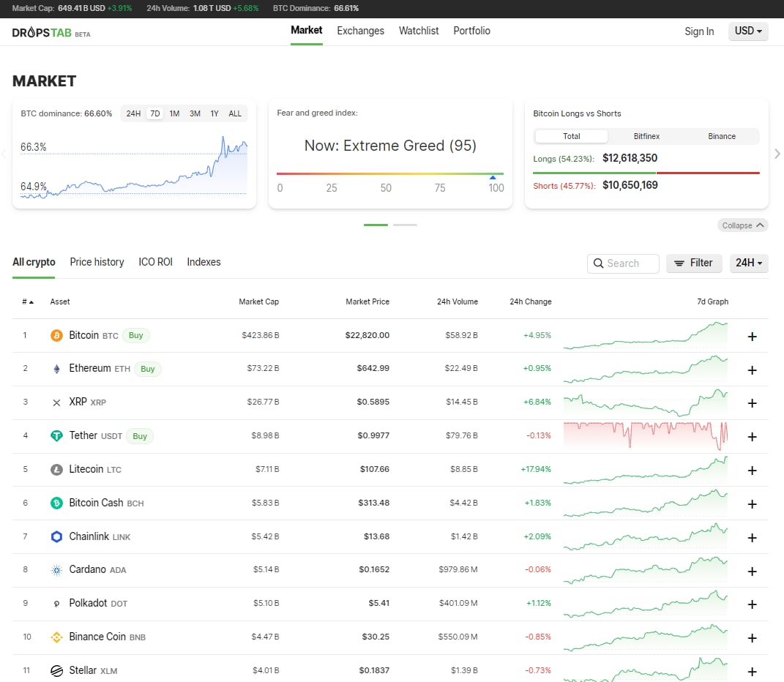The image size is (784, 682).
Task: Click the Chainlink coin icon
Action: point(56,536)
